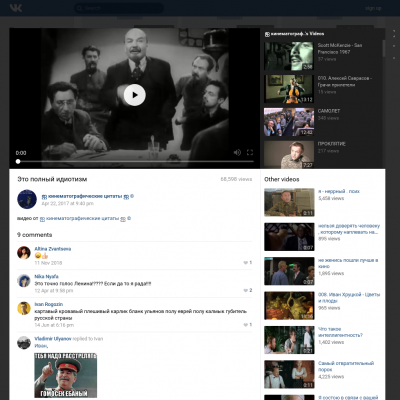Click the '12 Apr at 9:58 pm' comment date
Viewport: 400px width, 400px height.
(x=54, y=291)
